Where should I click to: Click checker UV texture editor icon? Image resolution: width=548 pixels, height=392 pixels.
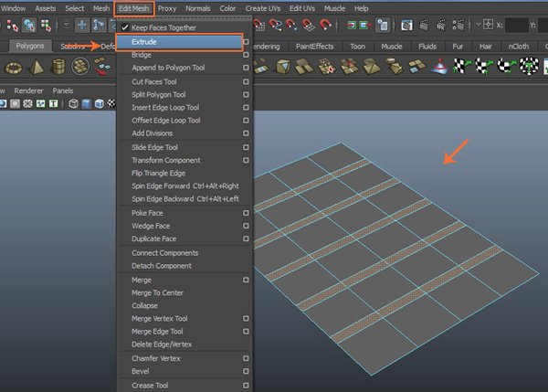pos(529,66)
